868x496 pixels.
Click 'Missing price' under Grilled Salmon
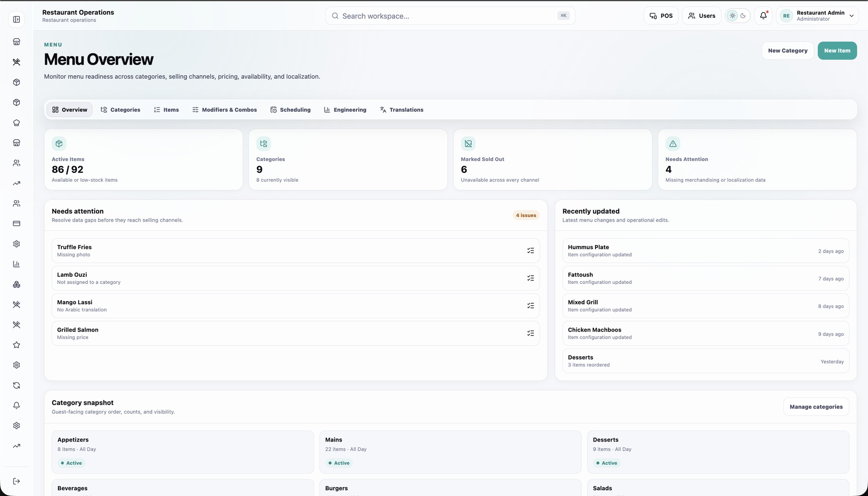click(x=73, y=337)
